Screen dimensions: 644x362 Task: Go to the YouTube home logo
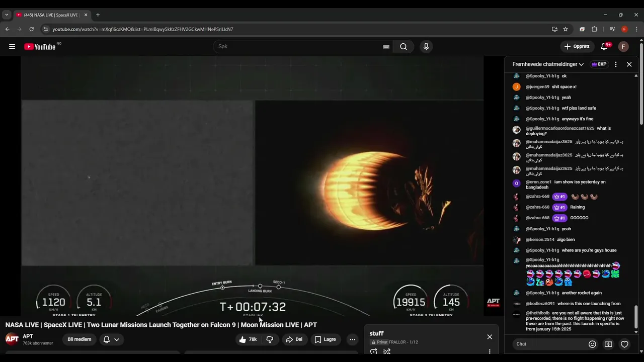pos(40,47)
